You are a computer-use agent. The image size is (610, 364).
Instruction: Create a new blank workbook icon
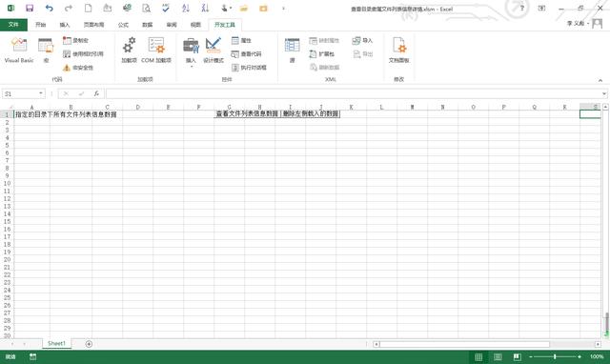tap(89, 9)
